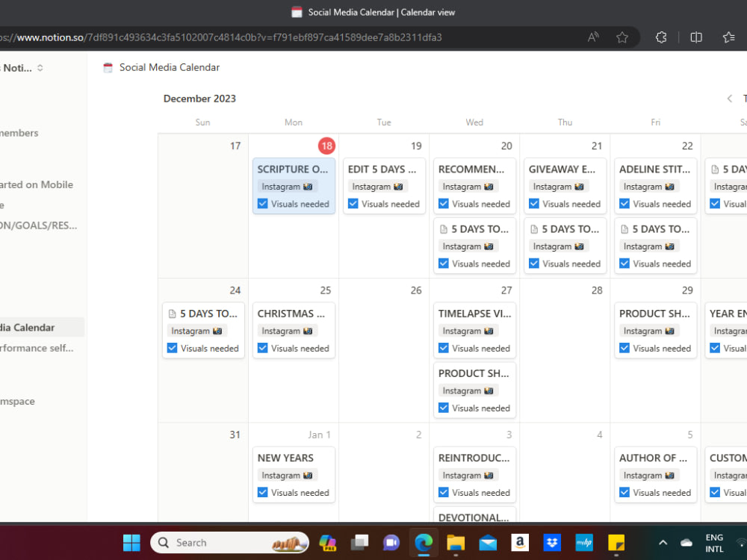Launch the Chat app from taskbar
Viewport: 747px width, 560px height.
391,542
